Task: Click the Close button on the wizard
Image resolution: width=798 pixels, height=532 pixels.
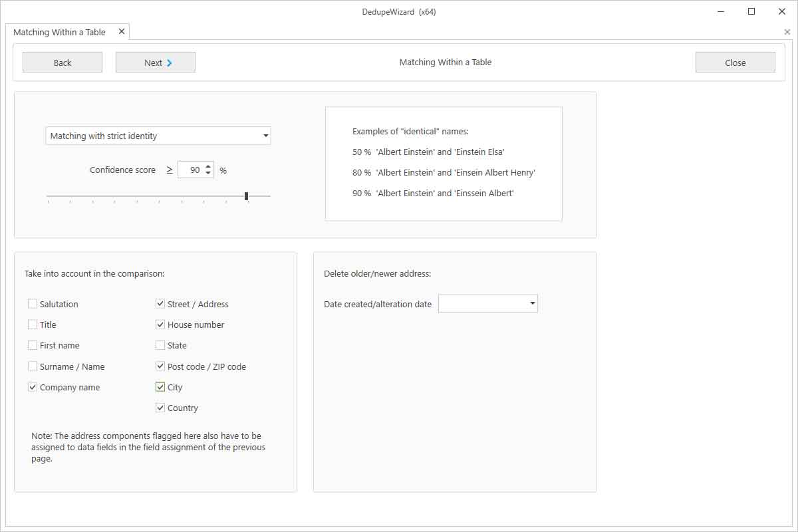Action: click(x=734, y=62)
